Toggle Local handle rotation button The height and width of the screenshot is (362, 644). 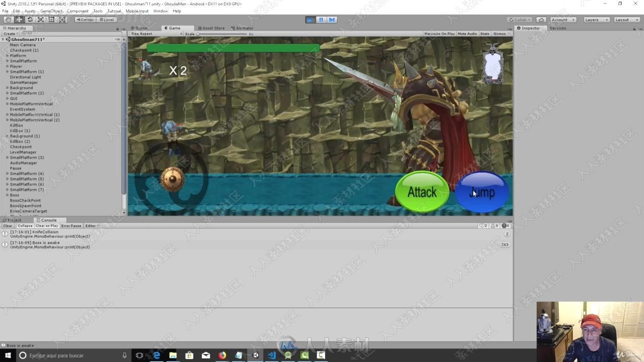[x=106, y=20]
